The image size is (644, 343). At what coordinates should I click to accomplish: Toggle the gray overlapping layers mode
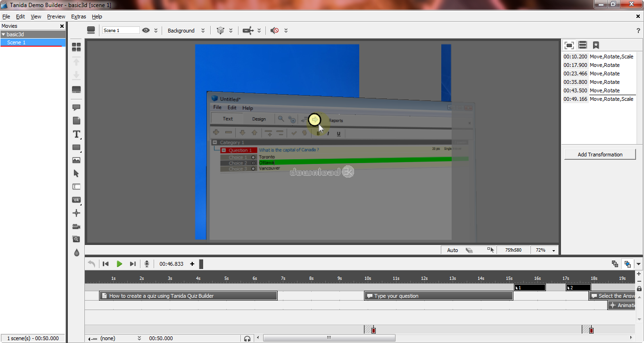(x=615, y=264)
